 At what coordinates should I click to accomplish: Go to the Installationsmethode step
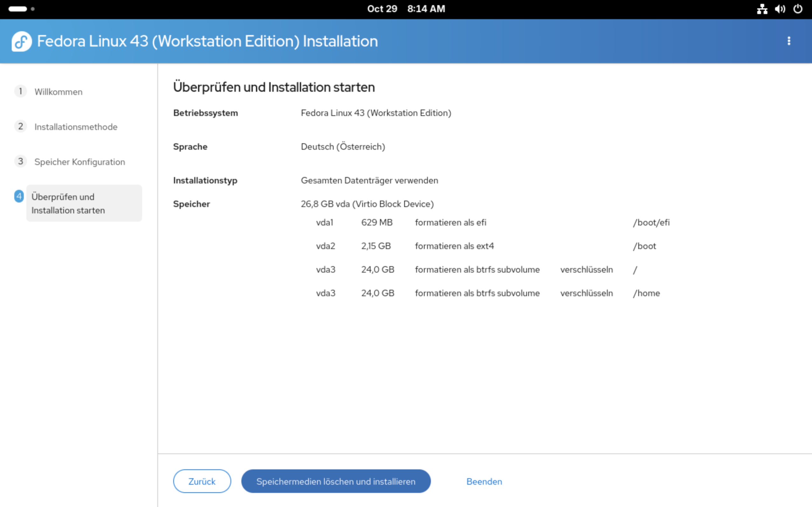76,127
